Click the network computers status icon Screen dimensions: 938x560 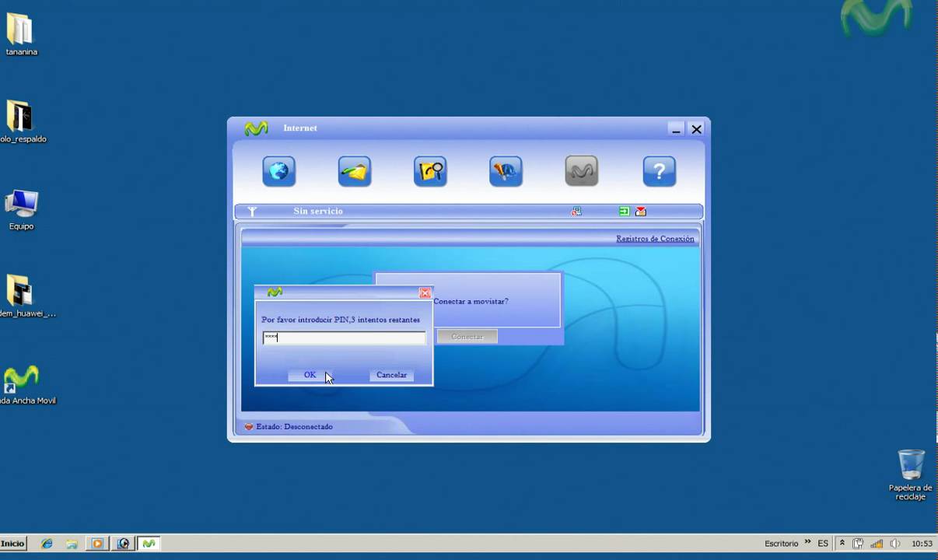[x=576, y=211]
